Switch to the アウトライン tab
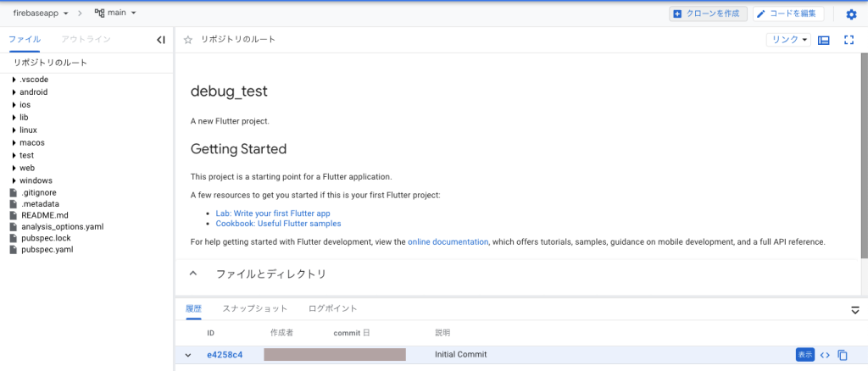 (x=86, y=40)
